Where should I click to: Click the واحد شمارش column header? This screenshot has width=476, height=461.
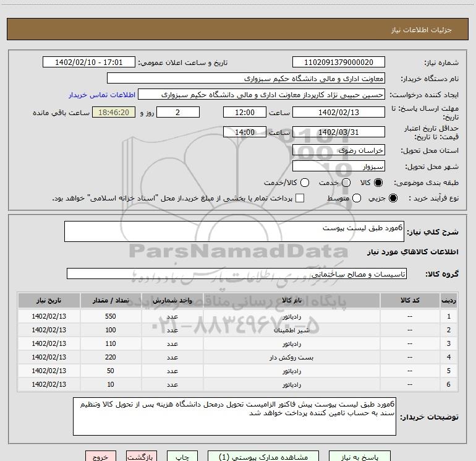point(172,300)
